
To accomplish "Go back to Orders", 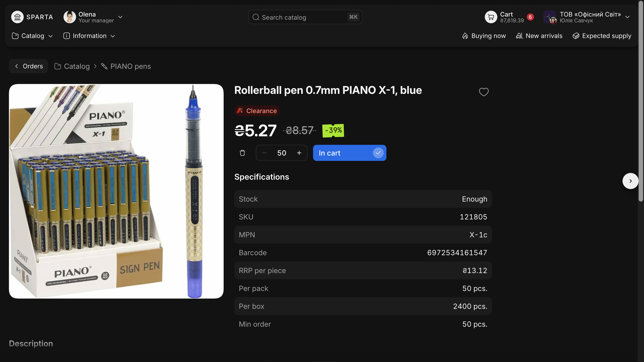I will [28, 66].
